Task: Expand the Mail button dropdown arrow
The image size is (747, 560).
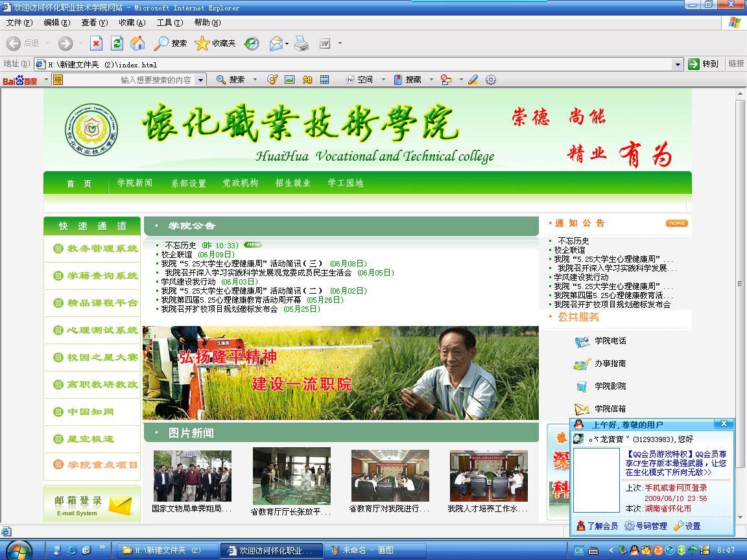Action: (287, 44)
